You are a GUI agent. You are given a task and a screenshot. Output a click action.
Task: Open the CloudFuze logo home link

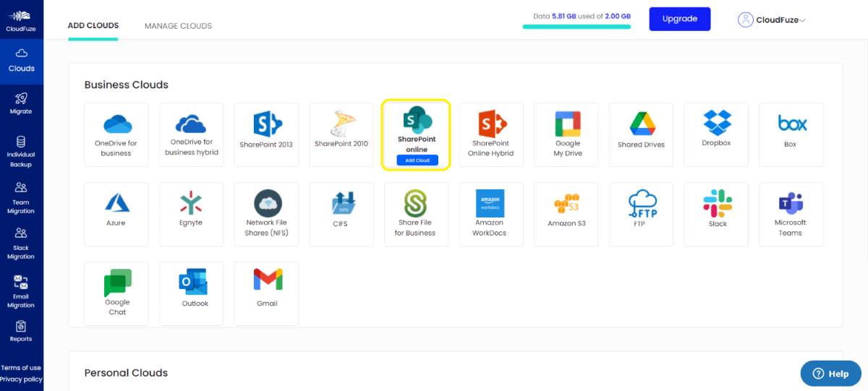pyautogui.click(x=21, y=20)
